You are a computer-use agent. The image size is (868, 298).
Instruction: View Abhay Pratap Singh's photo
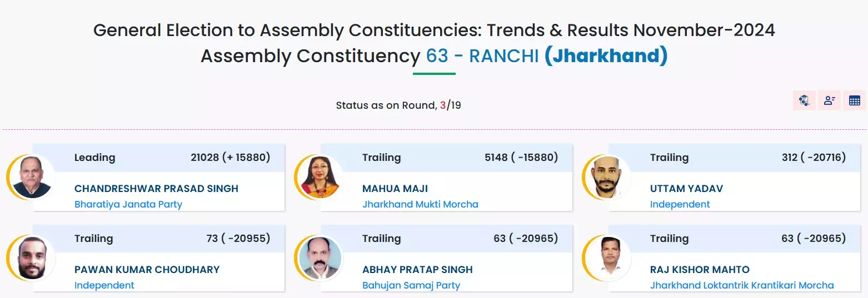click(320, 258)
